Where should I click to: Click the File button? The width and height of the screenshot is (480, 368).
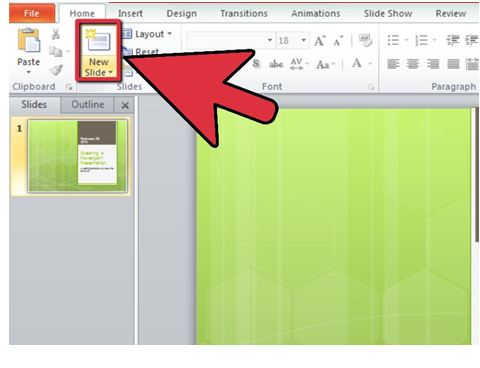click(32, 13)
